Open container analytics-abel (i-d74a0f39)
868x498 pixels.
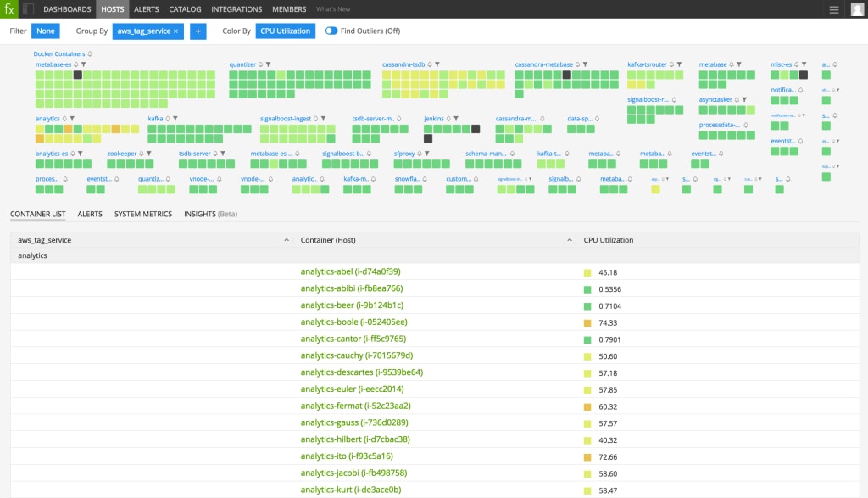tap(350, 271)
